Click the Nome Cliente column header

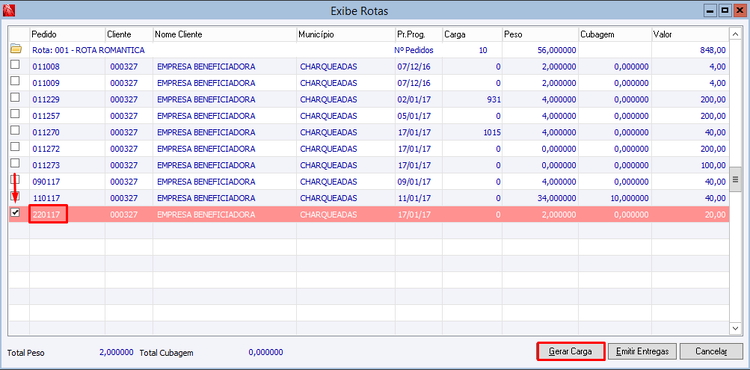tap(224, 34)
